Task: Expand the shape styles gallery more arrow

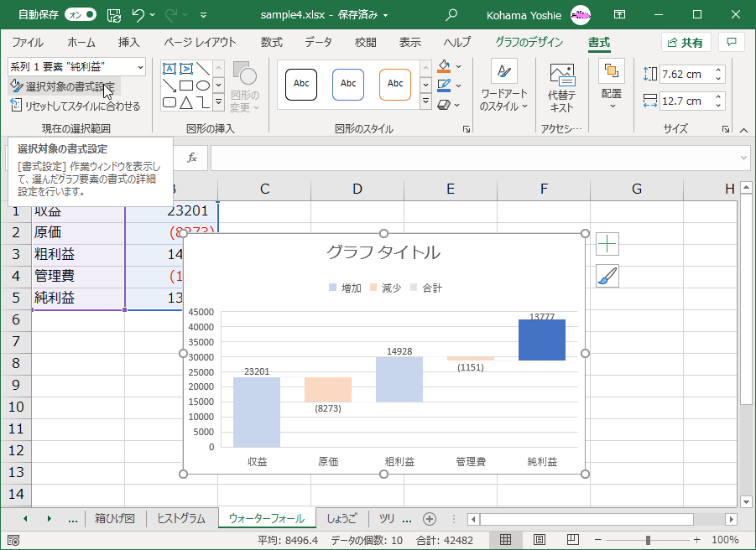Action: pos(425,101)
